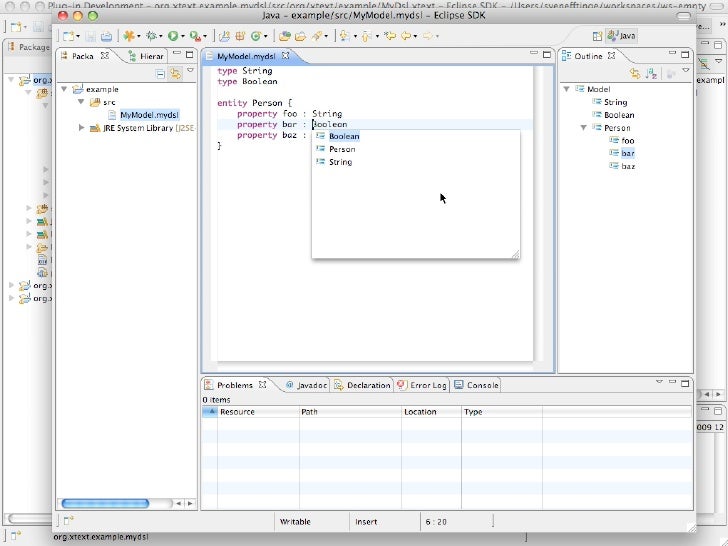Open the Debug dropdown arrow
This screenshot has width=728, height=546.
(x=160, y=36)
